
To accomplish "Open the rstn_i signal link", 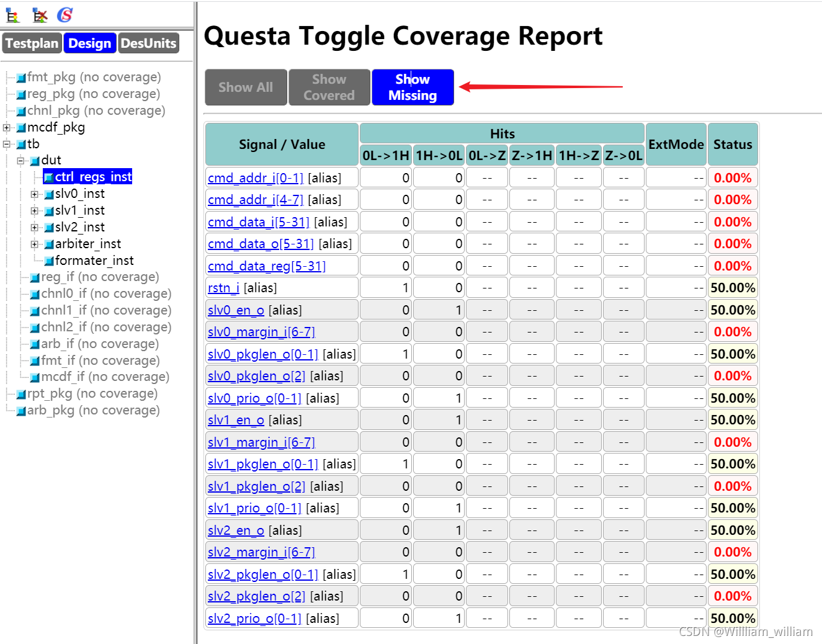I will tap(223, 287).
